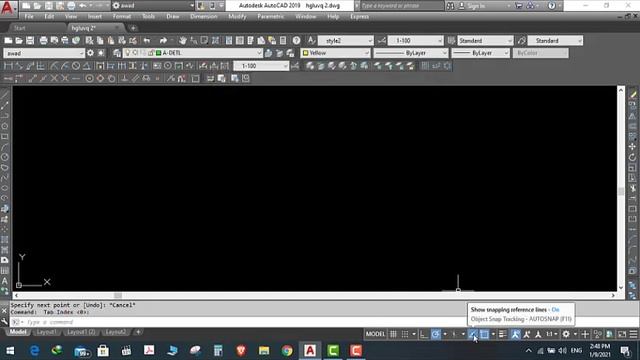This screenshot has height=360, width=640.
Task: Open the Parametric menu
Action: coord(270,17)
